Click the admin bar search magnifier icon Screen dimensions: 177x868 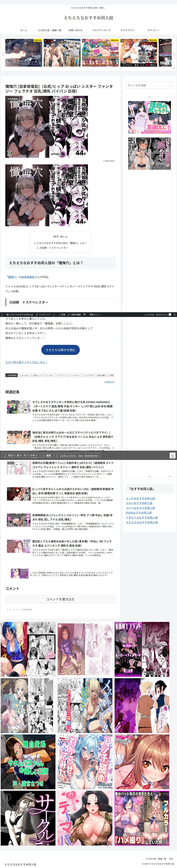coord(174,314)
